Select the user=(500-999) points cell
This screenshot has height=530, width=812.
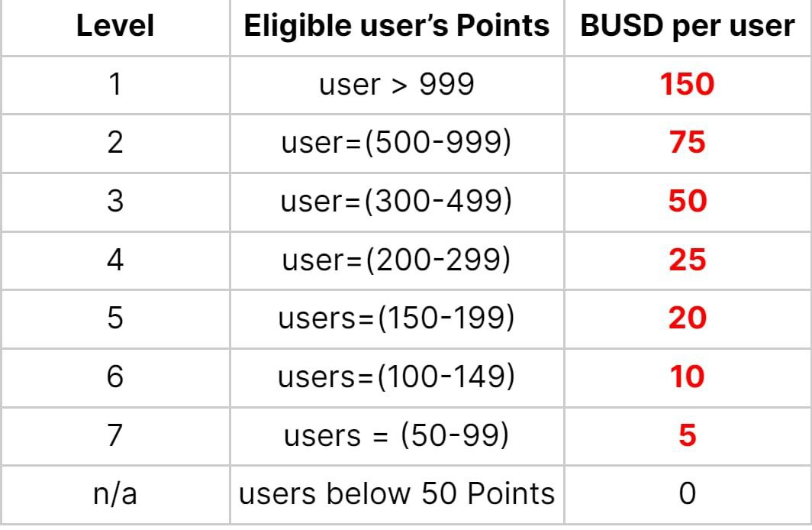pos(397,143)
